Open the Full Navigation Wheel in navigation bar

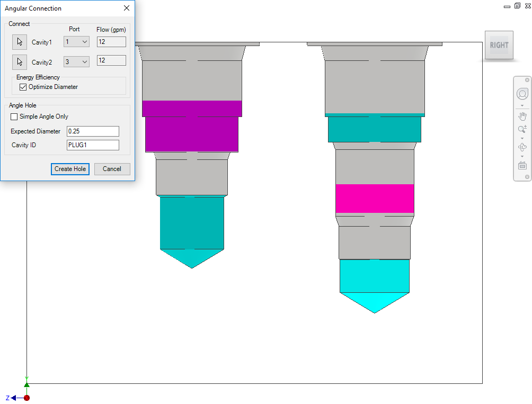(x=522, y=94)
